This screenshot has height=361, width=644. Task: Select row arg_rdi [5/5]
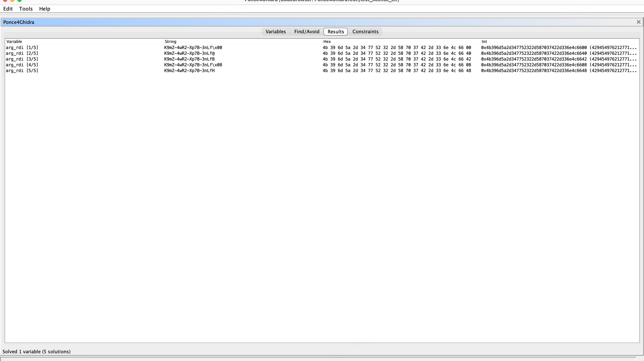[322, 71]
